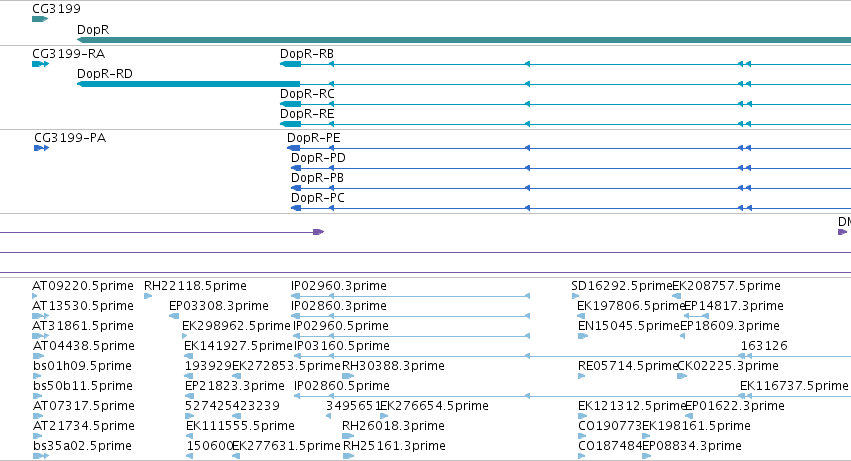Screen dimensions: 851x461
Task: Click the purple arrow feature end marker
Action: point(319,232)
